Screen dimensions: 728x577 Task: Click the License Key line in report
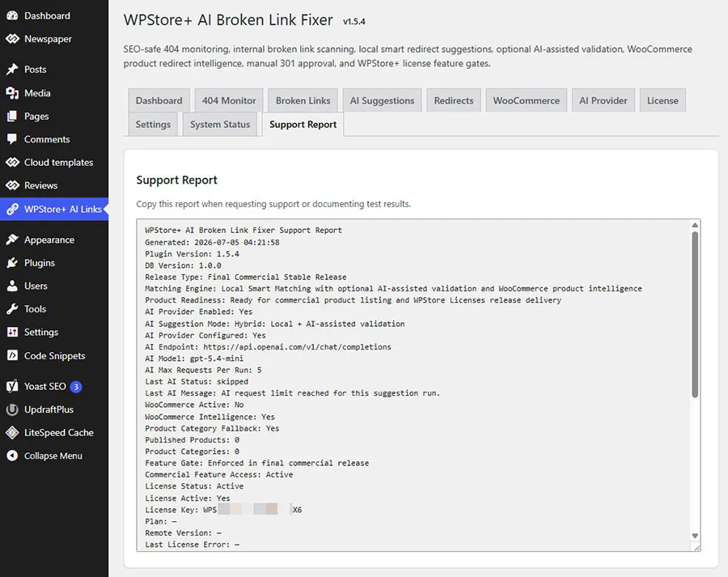tap(223, 510)
